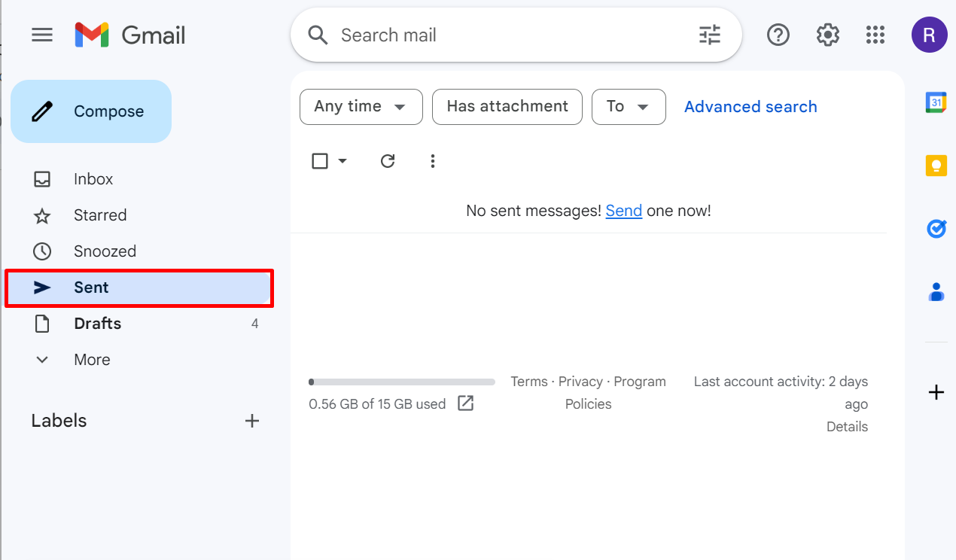
Task: Expand the Any time dropdown
Action: 361,106
